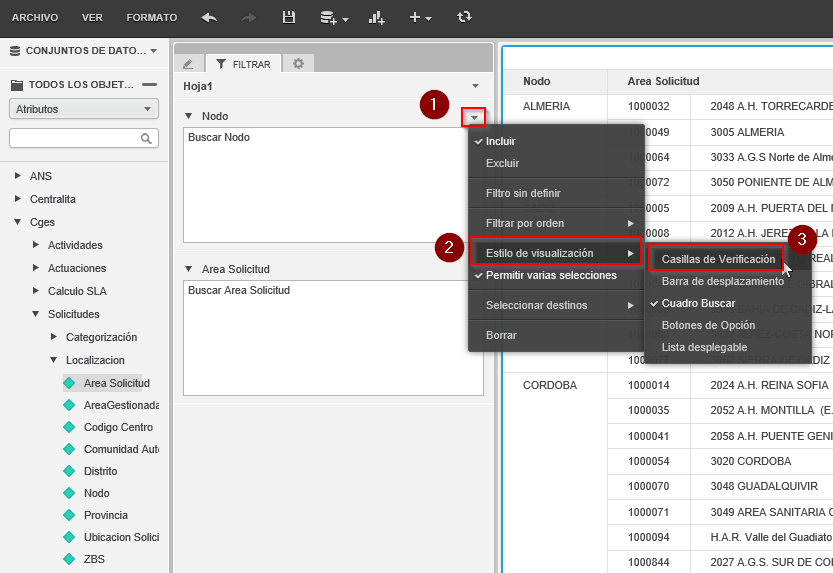Screen dimensions: 833x573
Task: Switch to the FILTRAR tab
Action: coord(244,64)
